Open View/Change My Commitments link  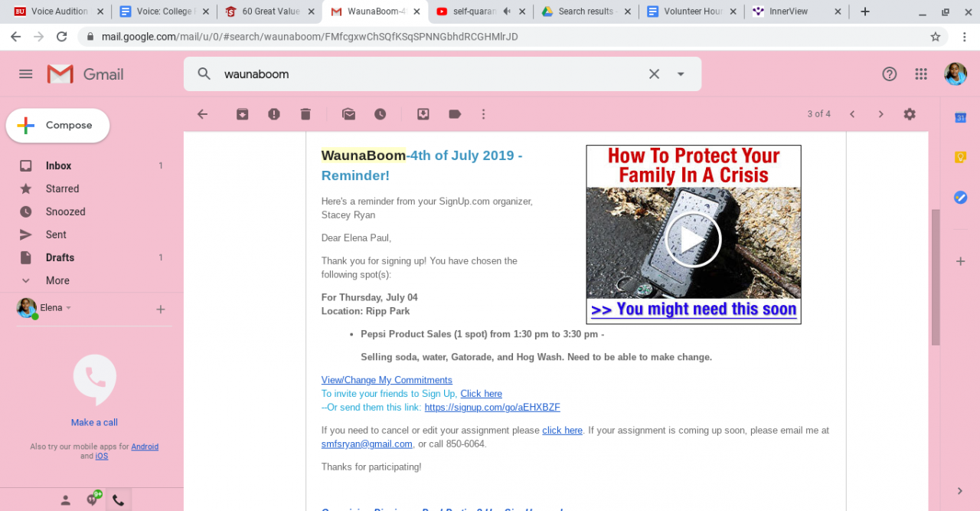coord(387,380)
